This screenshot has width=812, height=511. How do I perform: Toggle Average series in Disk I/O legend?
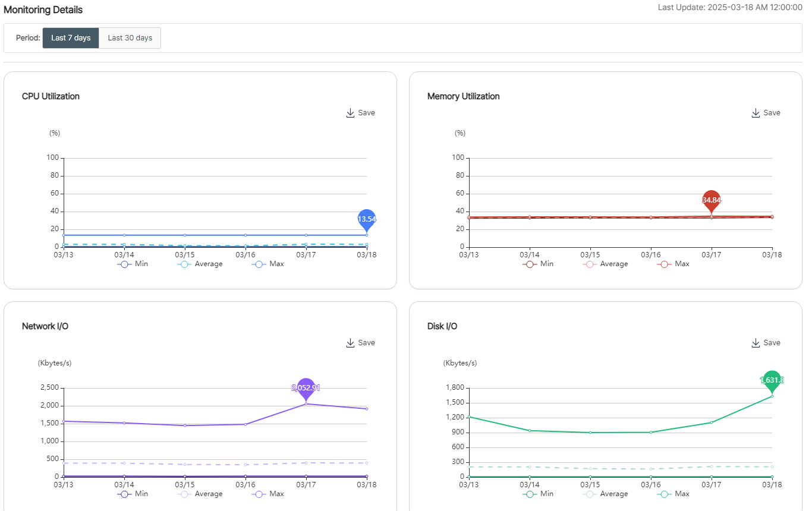point(605,494)
